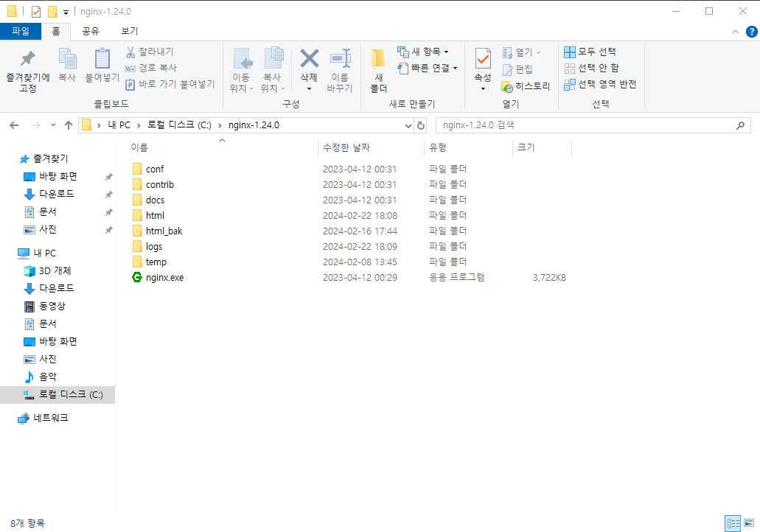The width and height of the screenshot is (760, 532).
Task: Open Help question mark icon
Action: (751, 32)
